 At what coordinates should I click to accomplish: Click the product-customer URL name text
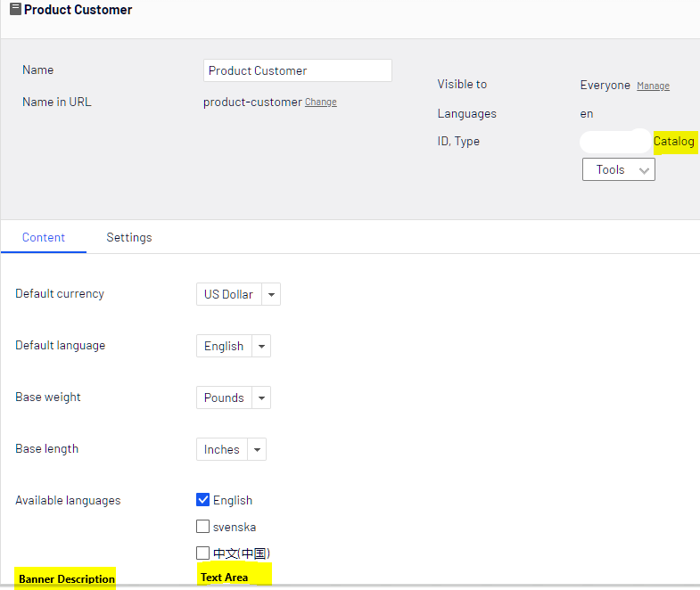252,102
